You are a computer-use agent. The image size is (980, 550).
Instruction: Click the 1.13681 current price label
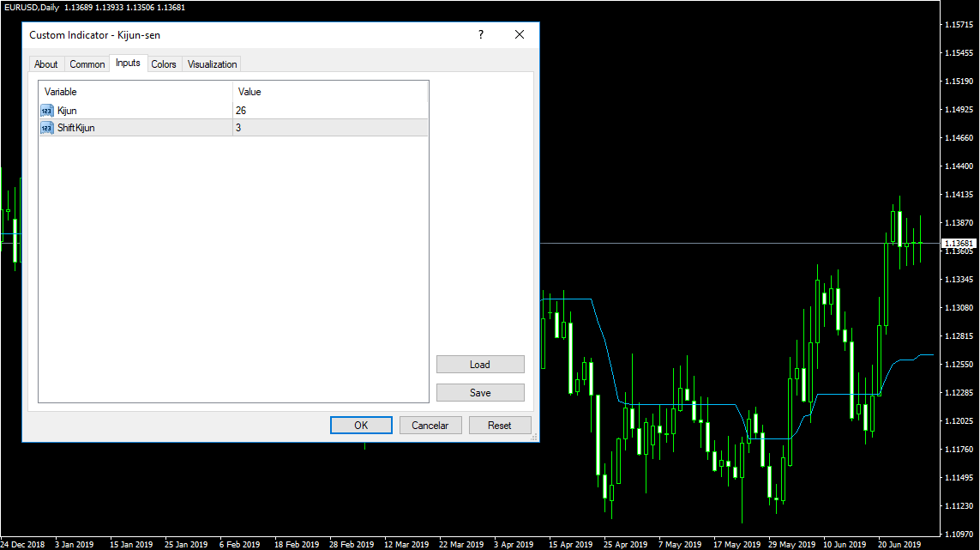coord(959,243)
